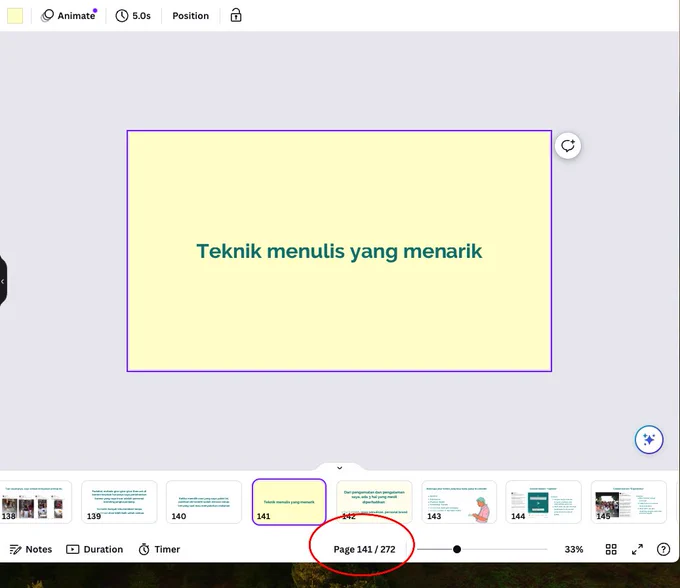Select slide thumbnail 142

tap(374, 502)
